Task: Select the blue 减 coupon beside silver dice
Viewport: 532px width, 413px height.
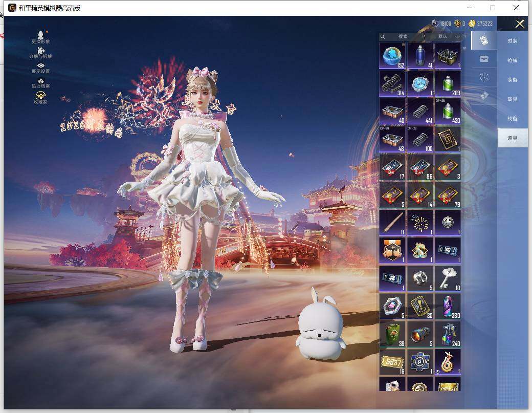Action: pos(392,278)
